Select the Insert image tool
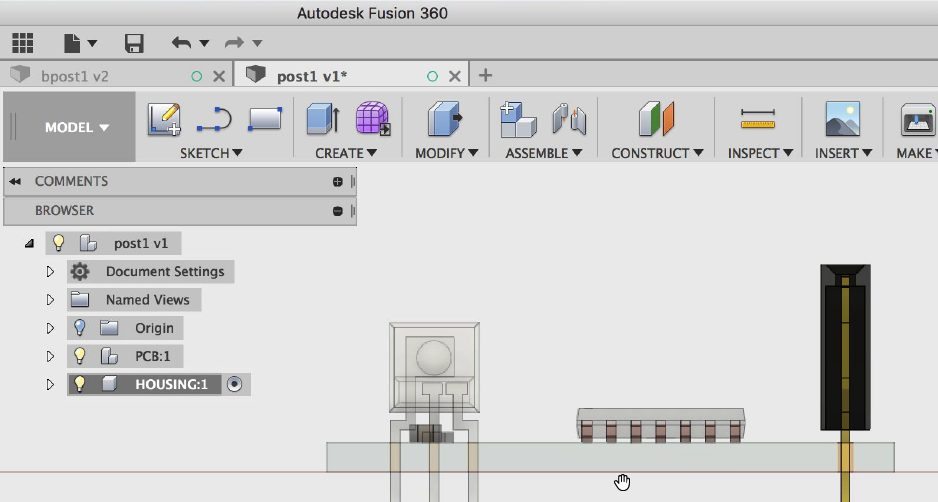The image size is (938, 502). (842, 118)
